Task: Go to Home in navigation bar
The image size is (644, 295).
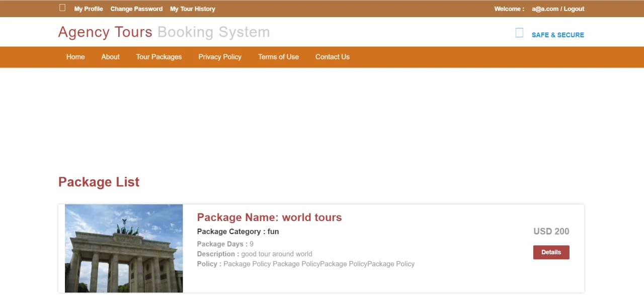Action: 75,57
